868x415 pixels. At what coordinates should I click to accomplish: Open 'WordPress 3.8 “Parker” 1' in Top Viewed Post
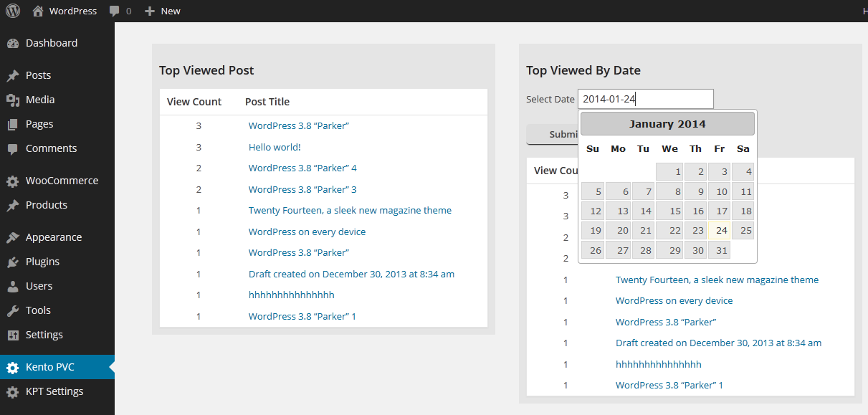(302, 316)
